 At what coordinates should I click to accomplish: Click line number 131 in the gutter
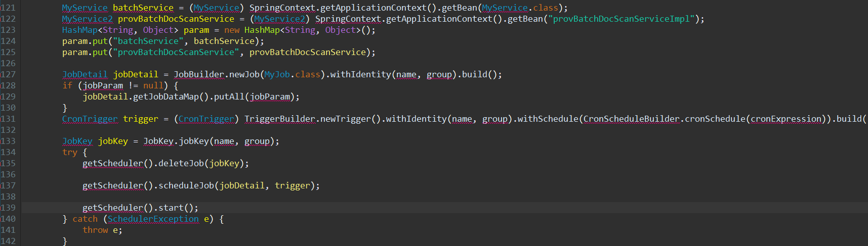tap(8, 119)
